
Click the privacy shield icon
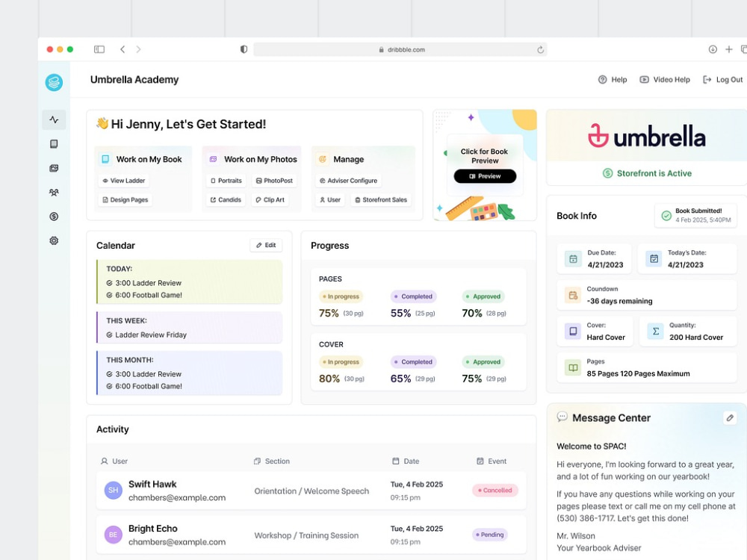click(x=244, y=49)
